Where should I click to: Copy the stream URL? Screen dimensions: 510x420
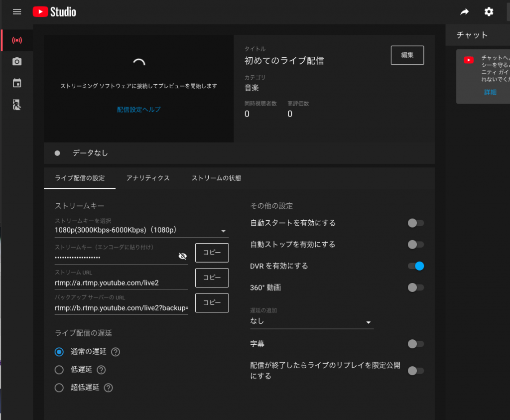click(x=212, y=278)
